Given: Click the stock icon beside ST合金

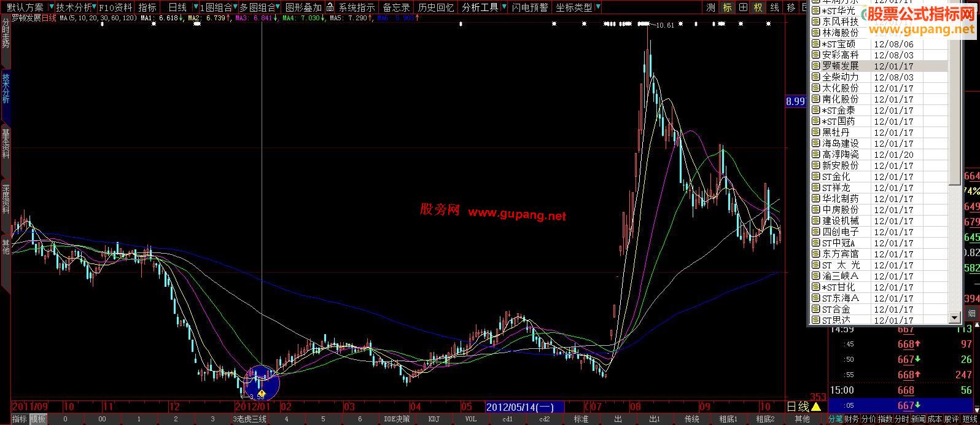Looking at the screenshot, I should click(x=815, y=309).
